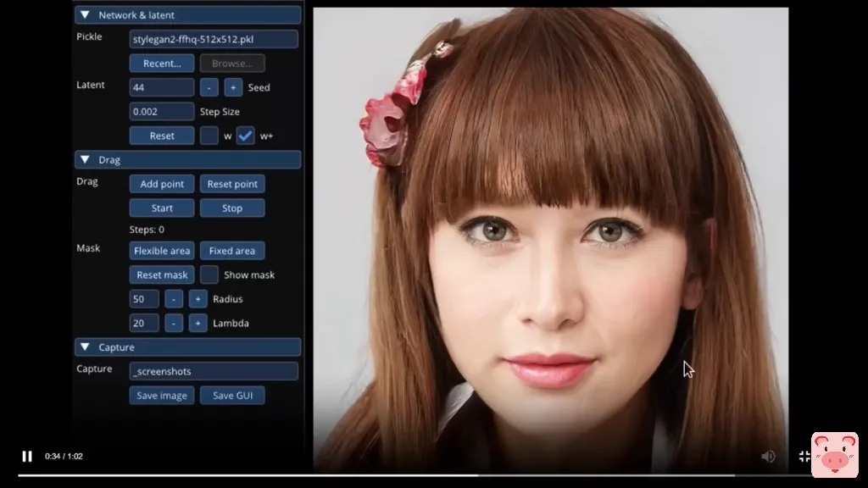The height and width of the screenshot is (488, 868).
Task: Select Fixed area mask mode
Action: (232, 251)
